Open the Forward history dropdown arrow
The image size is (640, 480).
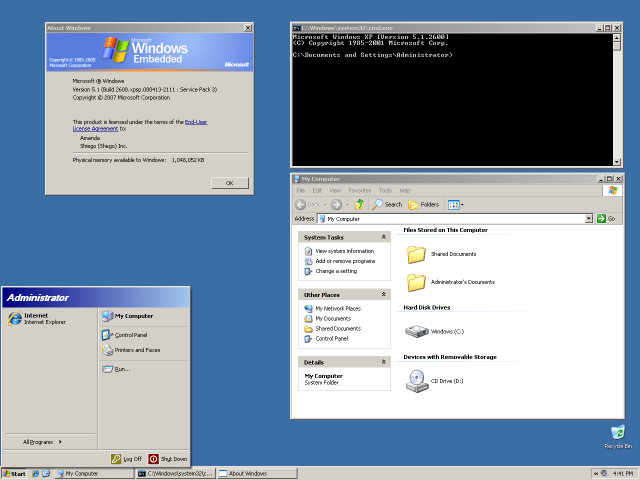coord(348,205)
